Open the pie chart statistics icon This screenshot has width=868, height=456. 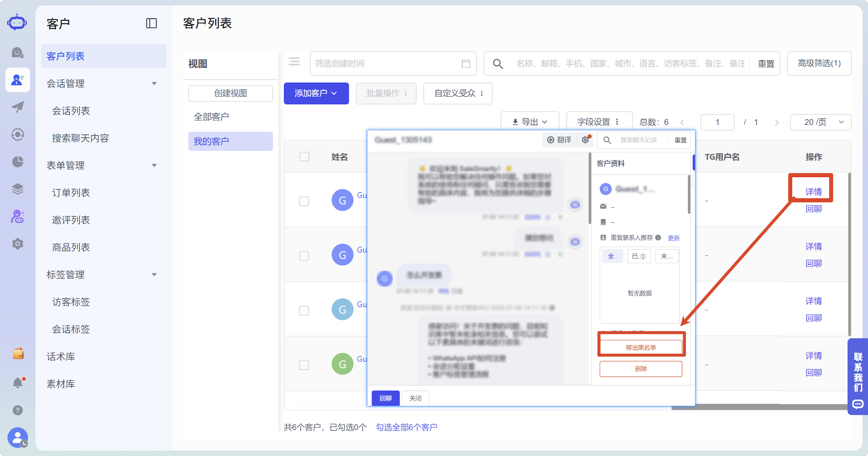pos(18,162)
